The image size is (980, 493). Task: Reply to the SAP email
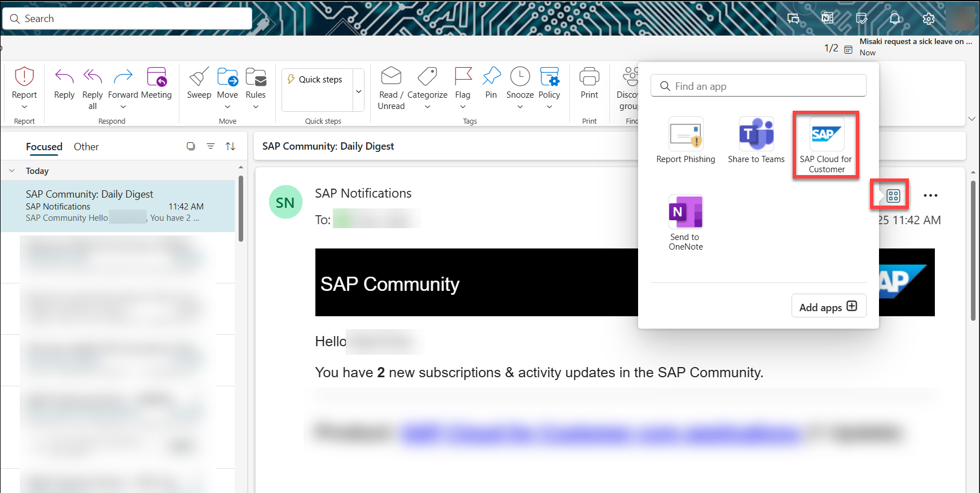pos(64,84)
